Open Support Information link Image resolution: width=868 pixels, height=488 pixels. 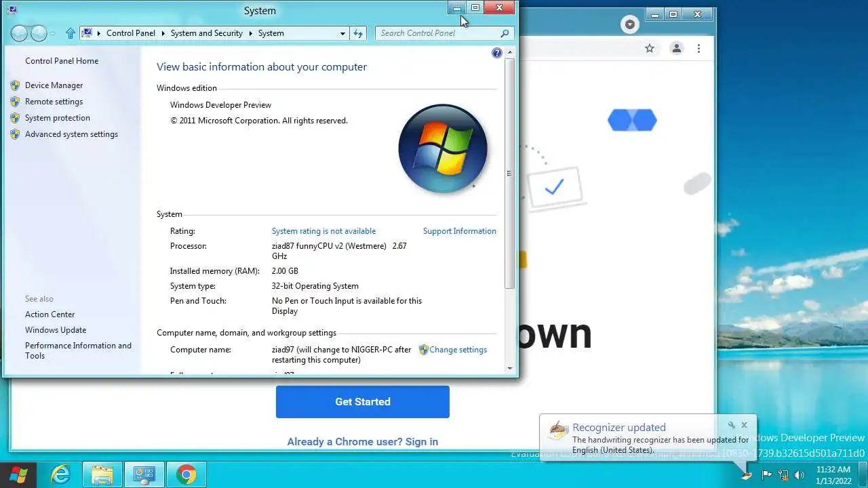459,231
